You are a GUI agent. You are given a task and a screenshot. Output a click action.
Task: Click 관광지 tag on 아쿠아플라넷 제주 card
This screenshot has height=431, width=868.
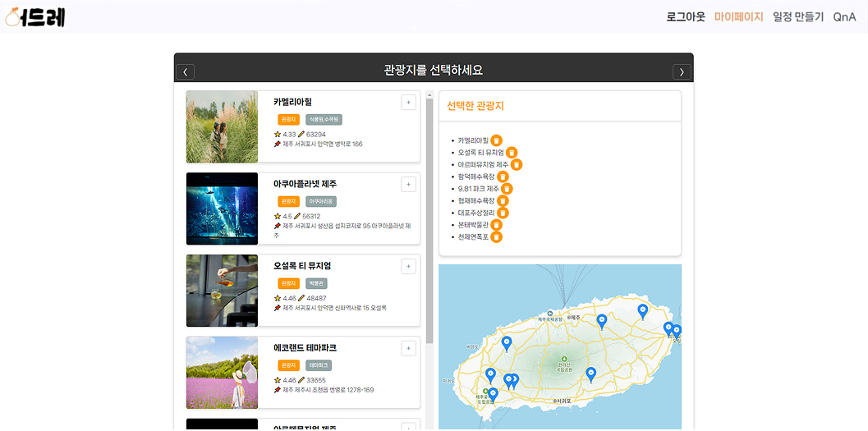(x=288, y=201)
